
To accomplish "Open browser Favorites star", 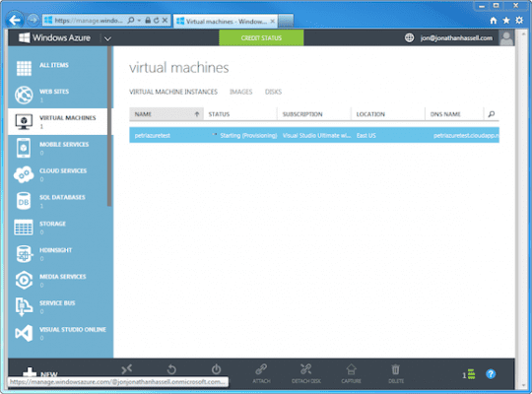I will [506, 21].
